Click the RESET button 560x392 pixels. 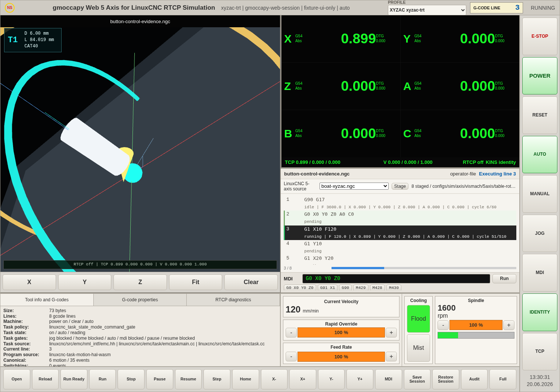pos(540,115)
